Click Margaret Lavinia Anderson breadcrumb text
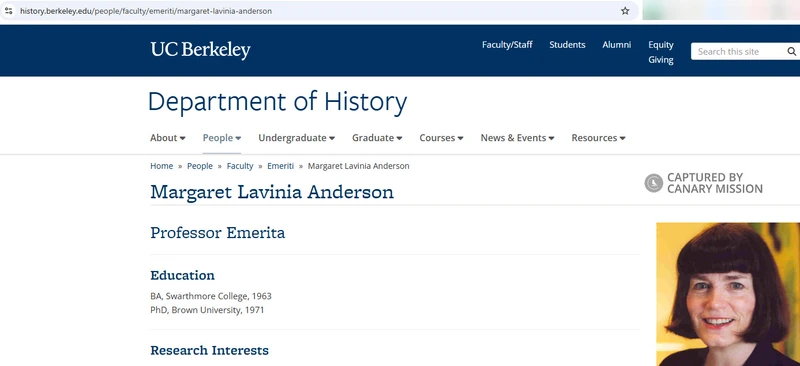The height and width of the screenshot is (366, 800). (359, 166)
